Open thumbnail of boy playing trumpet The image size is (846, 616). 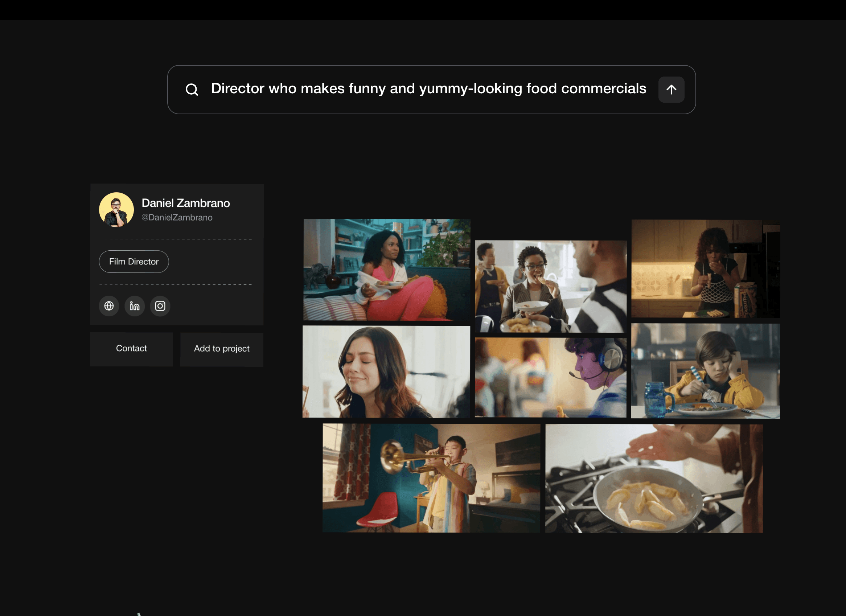(x=431, y=477)
